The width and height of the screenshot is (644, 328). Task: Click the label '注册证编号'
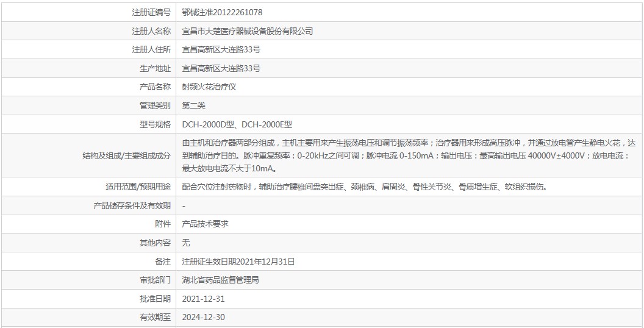click(151, 12)
